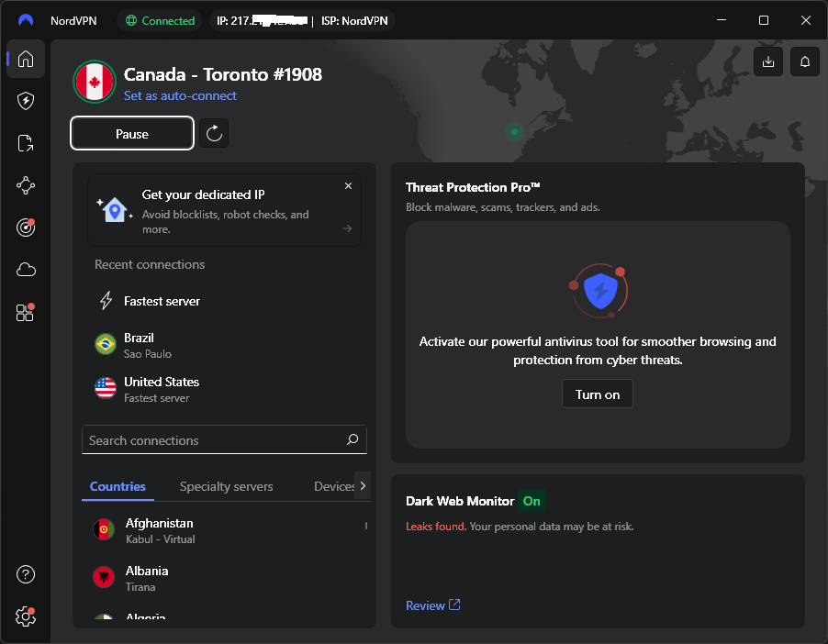The width and height of the screenshot is (828, 644).
Task: Connect to Brazil Sao Paulo
Action: tap(224, 345)
